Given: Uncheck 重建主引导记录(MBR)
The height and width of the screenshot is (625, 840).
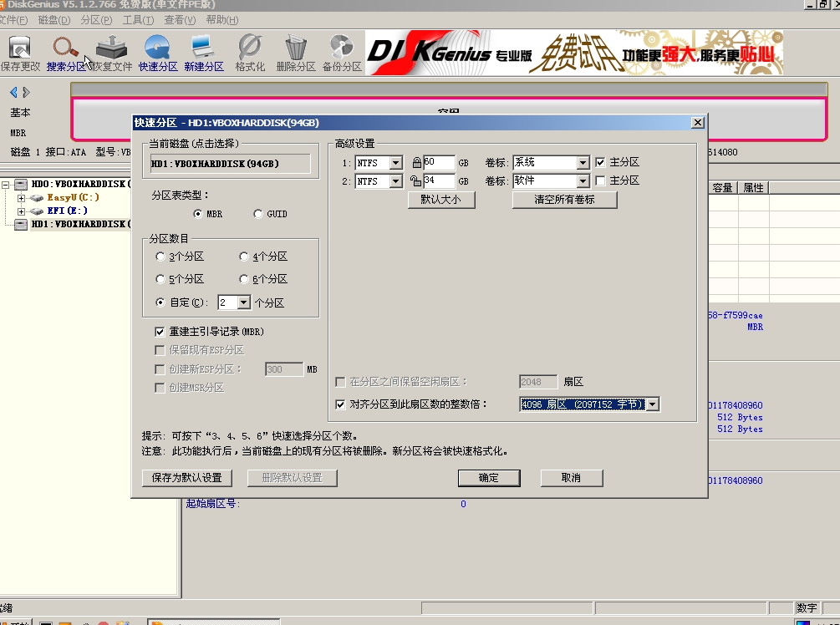Looking at the screenshot, I should pyautogui.click(x=159, y=332).
